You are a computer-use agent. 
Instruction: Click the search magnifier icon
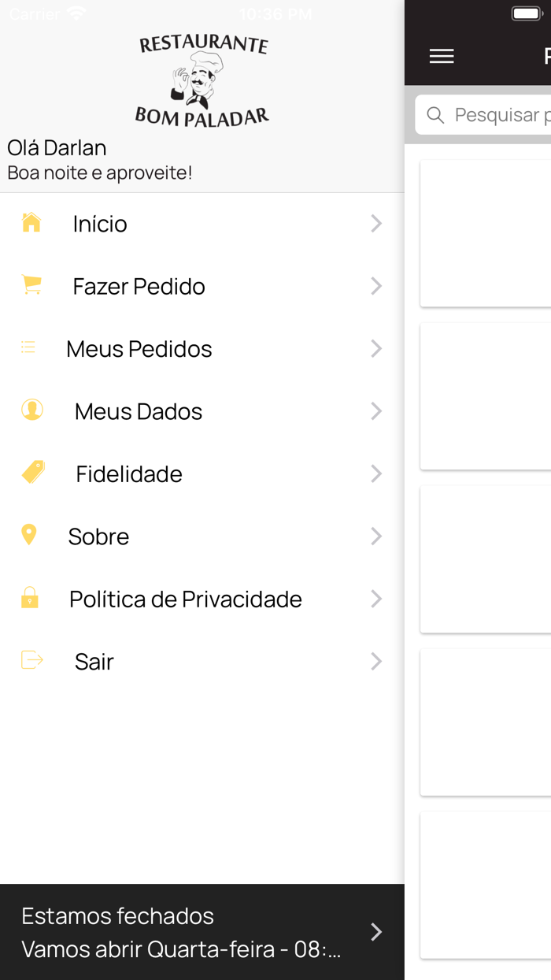[x=435, y=115]
